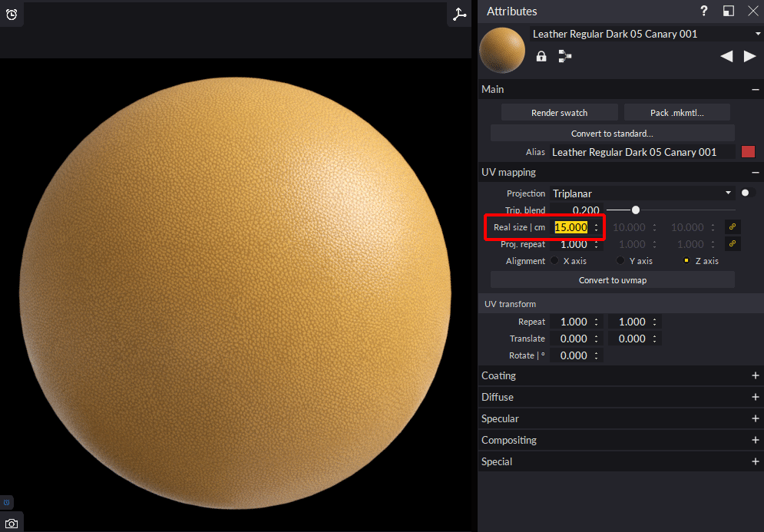Click the Render swatch button

pos(559,111)
